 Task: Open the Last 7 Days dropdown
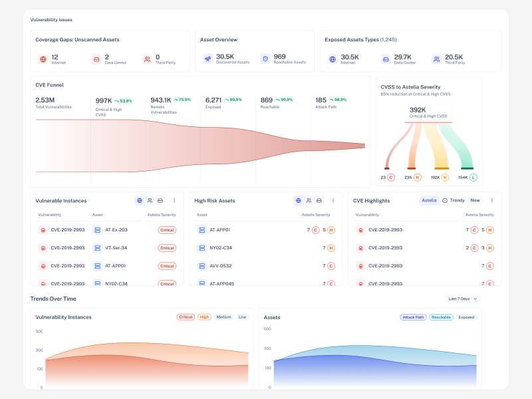pyautogui.click(x=462, y=299)
